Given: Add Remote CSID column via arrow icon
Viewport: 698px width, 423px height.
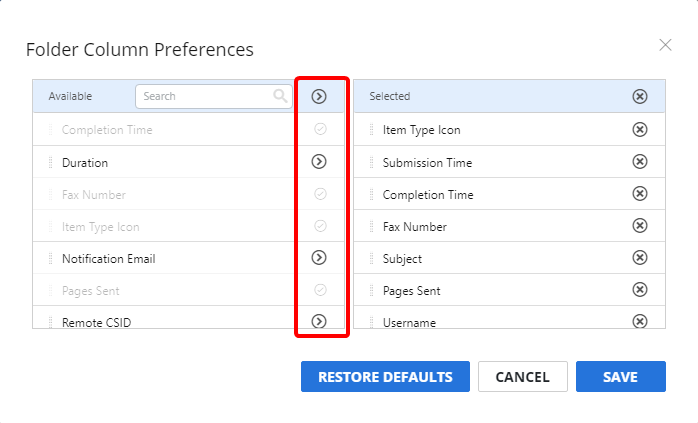Looking at the screenshot, I should coord(319,321).
